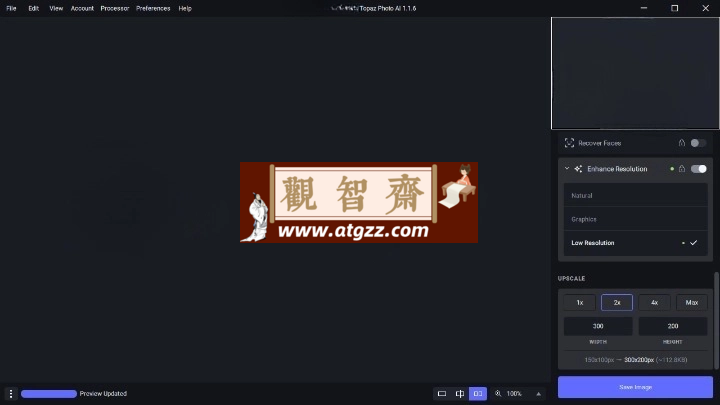
Task: Set upscale factor to 4x
Action: 654,302
